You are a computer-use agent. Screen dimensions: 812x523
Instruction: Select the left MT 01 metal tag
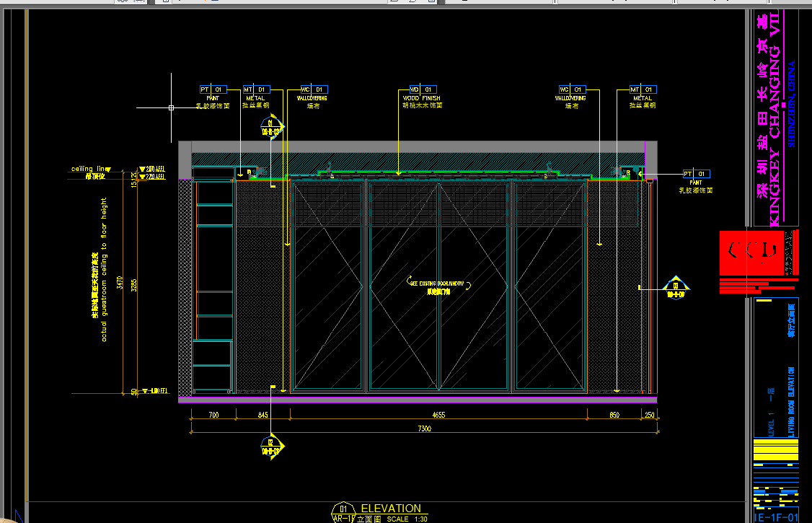click(256, 89)
